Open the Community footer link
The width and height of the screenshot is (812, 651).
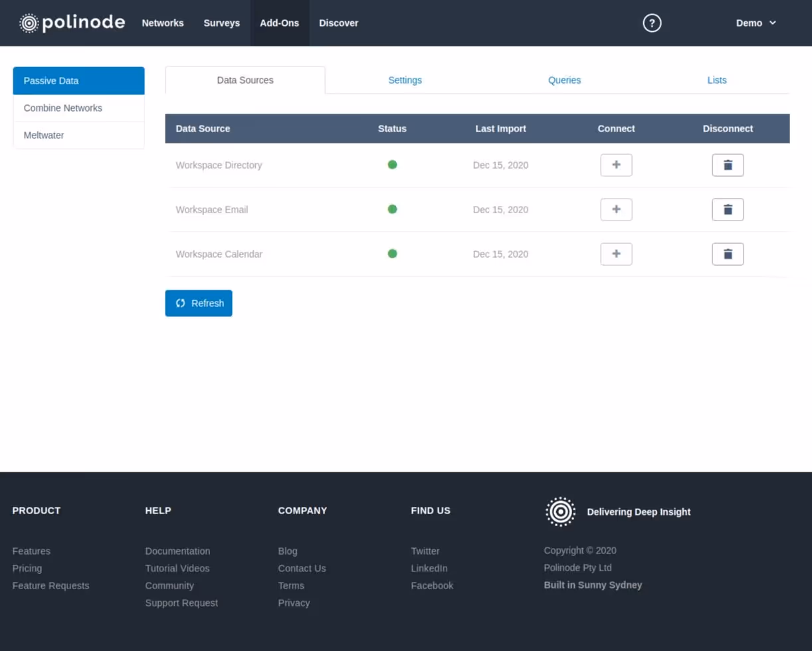(169, 586)
